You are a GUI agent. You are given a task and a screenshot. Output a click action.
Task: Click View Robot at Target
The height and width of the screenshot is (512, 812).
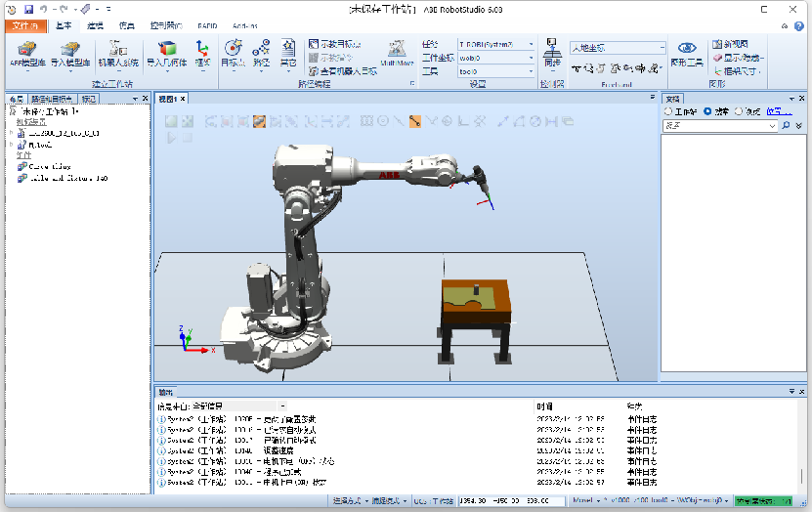(343, 71)
